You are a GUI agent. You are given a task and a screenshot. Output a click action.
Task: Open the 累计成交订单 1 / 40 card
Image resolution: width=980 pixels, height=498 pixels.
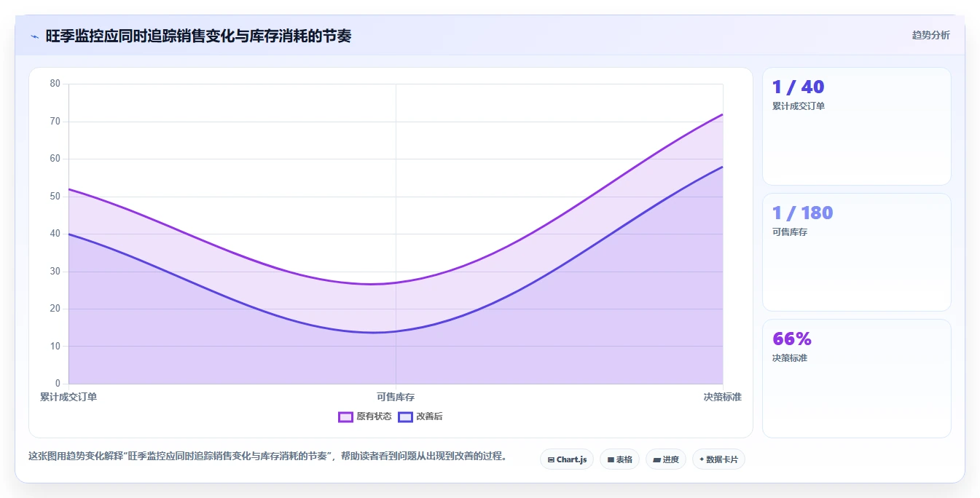[857, 127]
